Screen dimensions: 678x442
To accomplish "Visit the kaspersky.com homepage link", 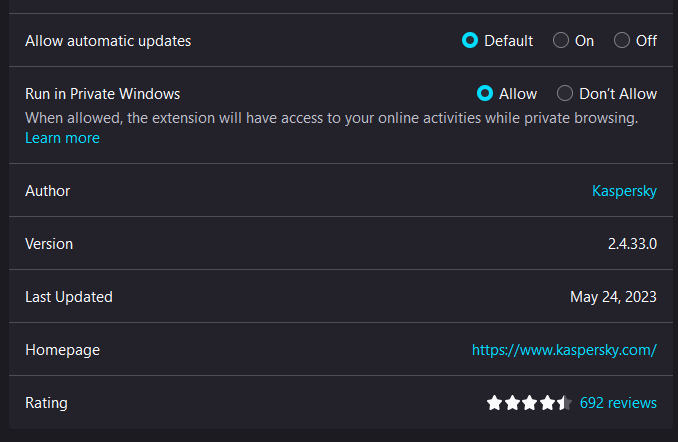I will [x=564, y=350].
